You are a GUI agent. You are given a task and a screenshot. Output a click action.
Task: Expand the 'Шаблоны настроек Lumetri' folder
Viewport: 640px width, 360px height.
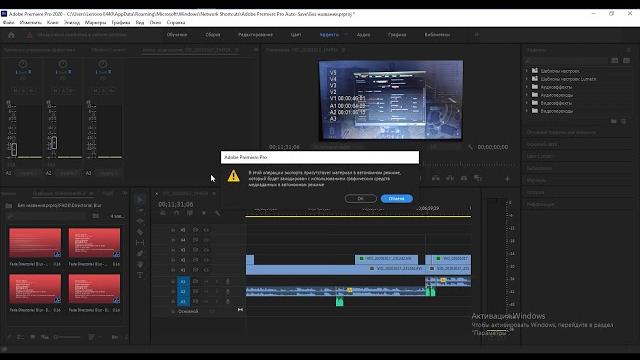click(527, 79)
